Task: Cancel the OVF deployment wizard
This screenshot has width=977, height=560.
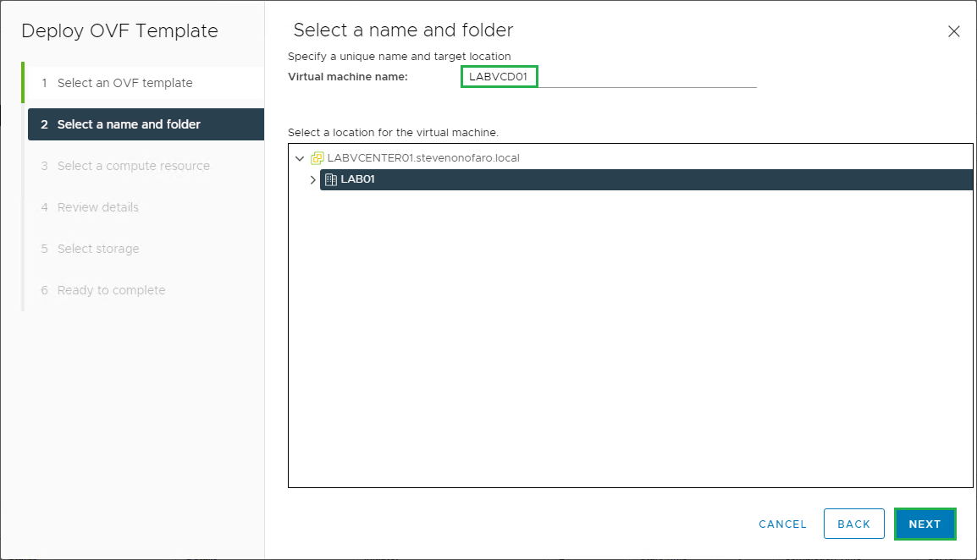Action: 782,524
